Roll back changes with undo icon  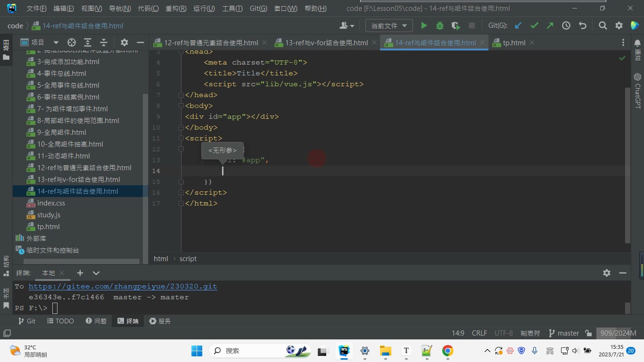(x=582, y=25)
